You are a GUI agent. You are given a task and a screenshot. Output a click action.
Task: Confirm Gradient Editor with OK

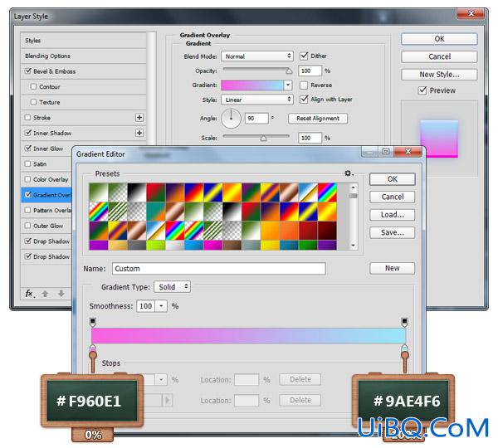point(393,179)
